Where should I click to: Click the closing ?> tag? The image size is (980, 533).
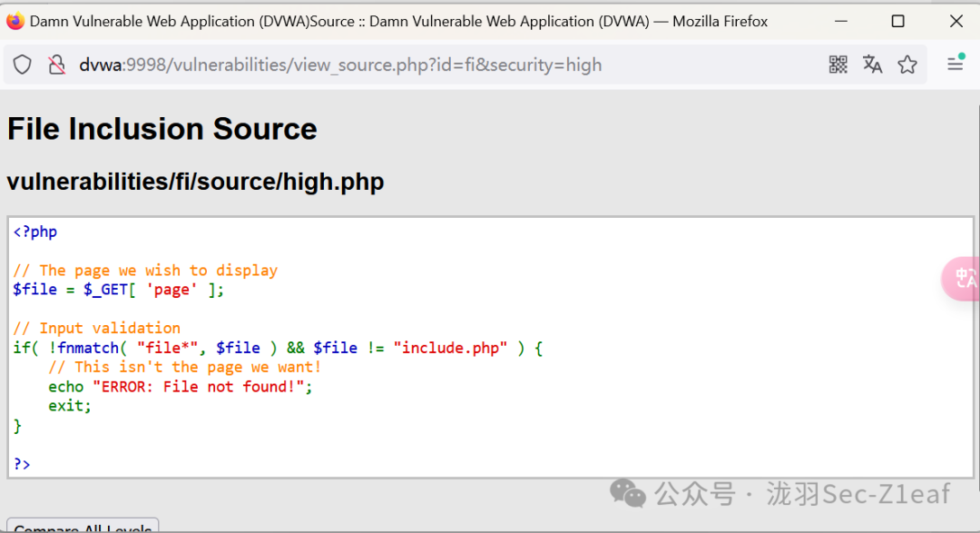pos(22,464)
